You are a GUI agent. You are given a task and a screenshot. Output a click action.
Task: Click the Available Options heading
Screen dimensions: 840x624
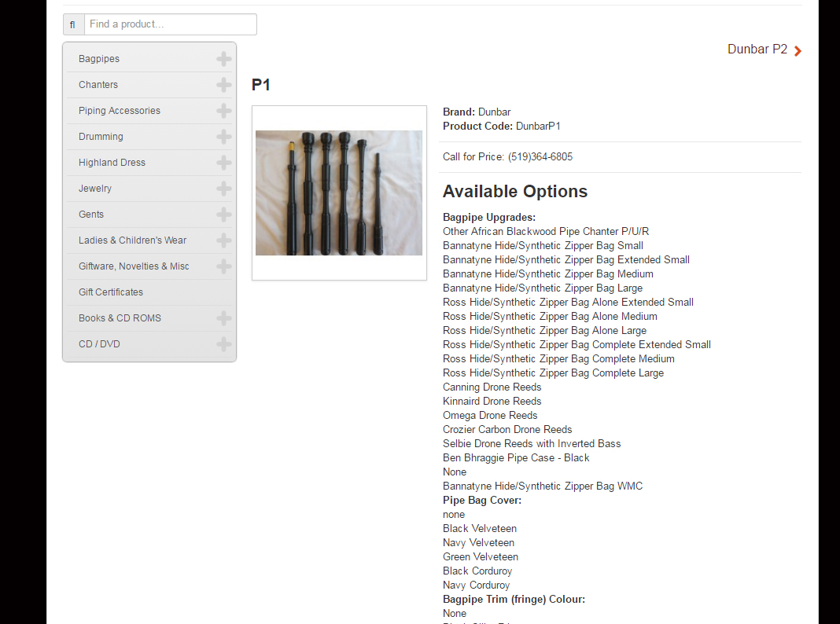click(515, 192)
